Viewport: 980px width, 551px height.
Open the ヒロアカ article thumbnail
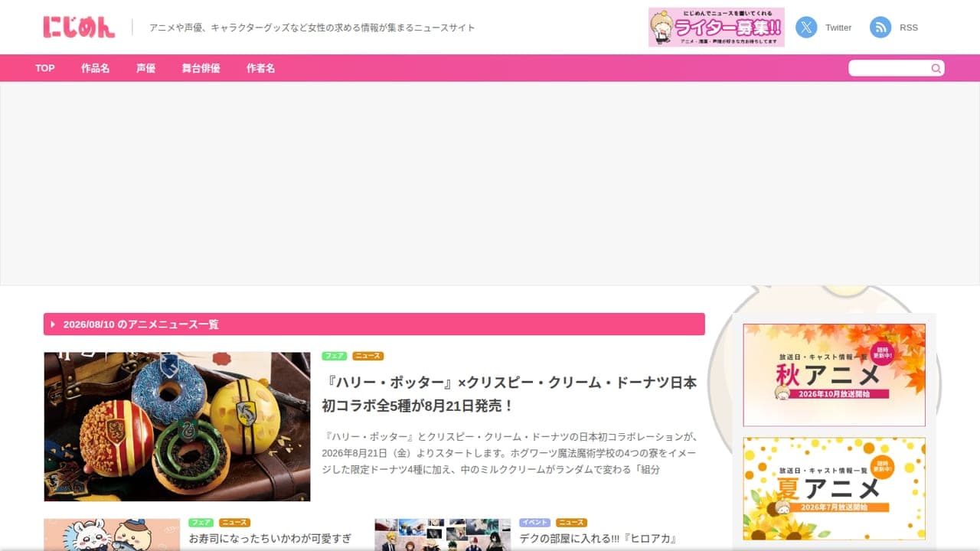coord(443,535)
